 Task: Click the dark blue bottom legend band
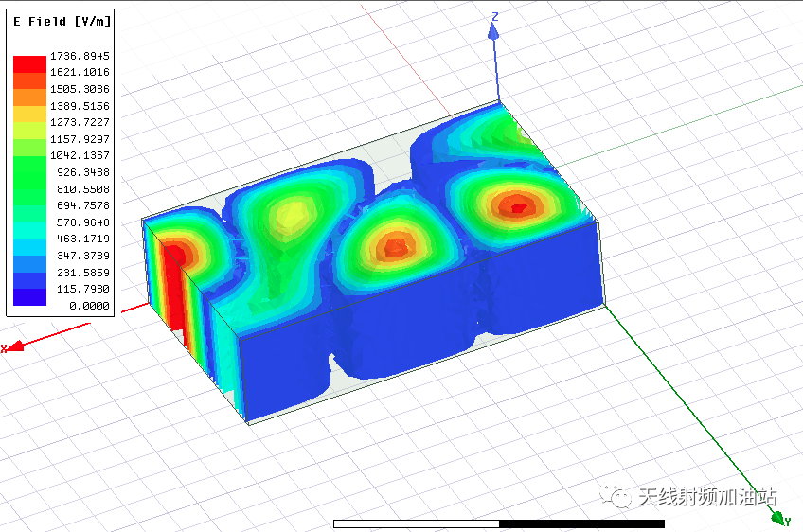29,297
